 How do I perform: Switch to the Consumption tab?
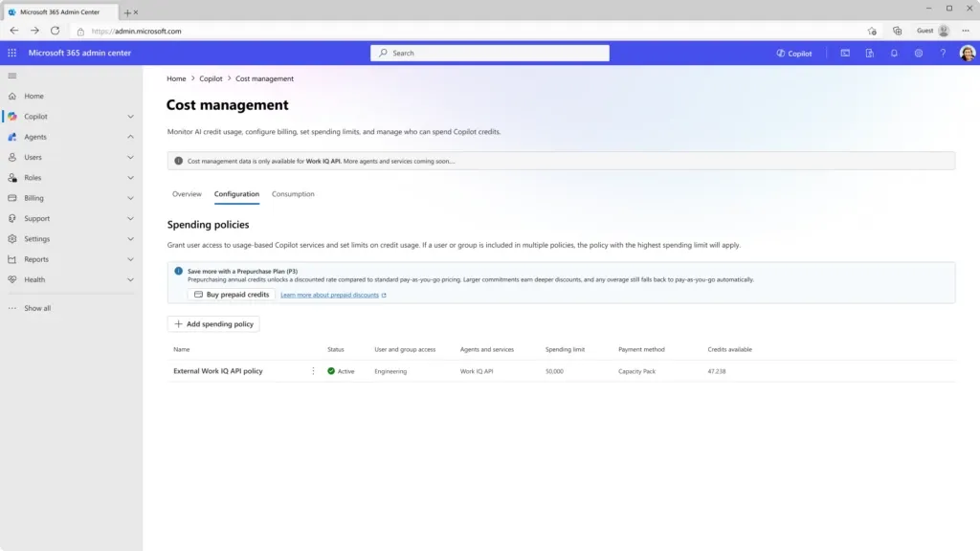click(293, 194)
